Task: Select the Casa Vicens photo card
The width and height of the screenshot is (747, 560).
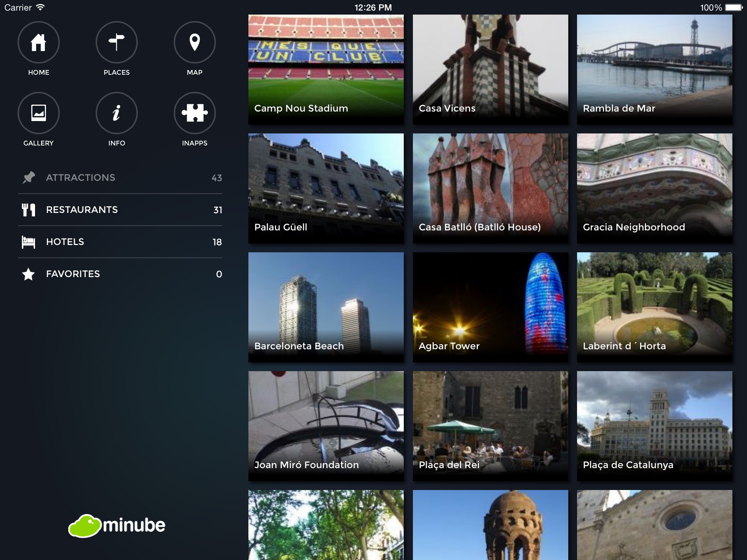Action: tap(490, 69)
